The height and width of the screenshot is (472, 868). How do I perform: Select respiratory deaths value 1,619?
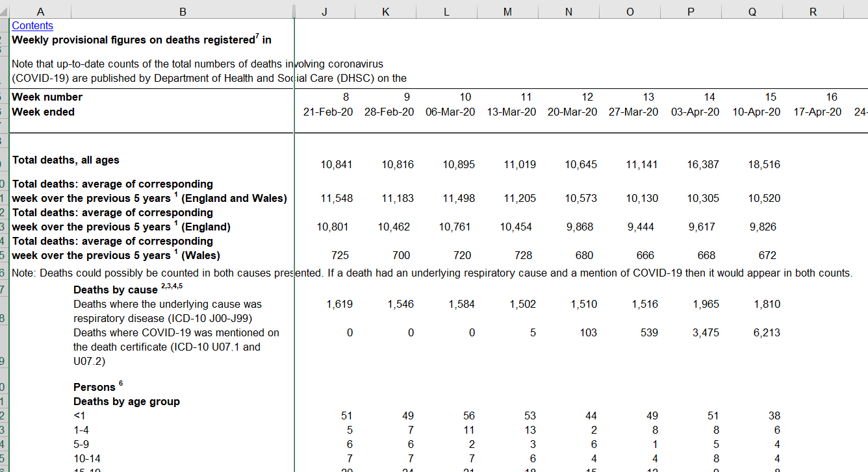339,304
